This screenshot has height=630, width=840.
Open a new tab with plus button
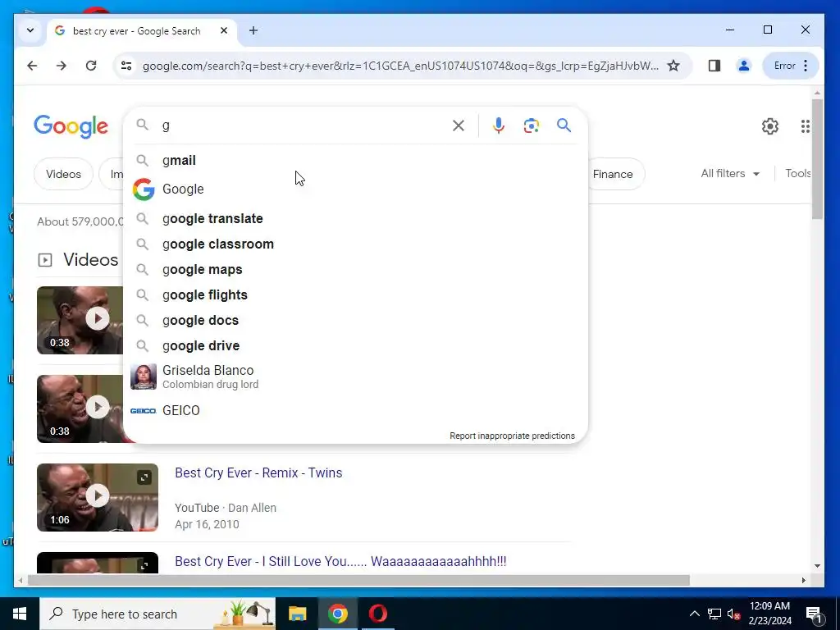(253, 30)
